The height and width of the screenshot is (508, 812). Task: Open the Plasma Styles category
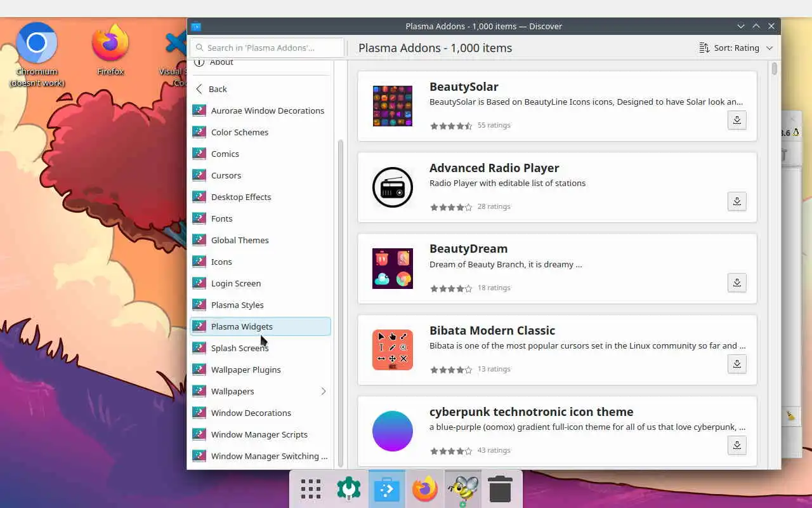point(260,305)
